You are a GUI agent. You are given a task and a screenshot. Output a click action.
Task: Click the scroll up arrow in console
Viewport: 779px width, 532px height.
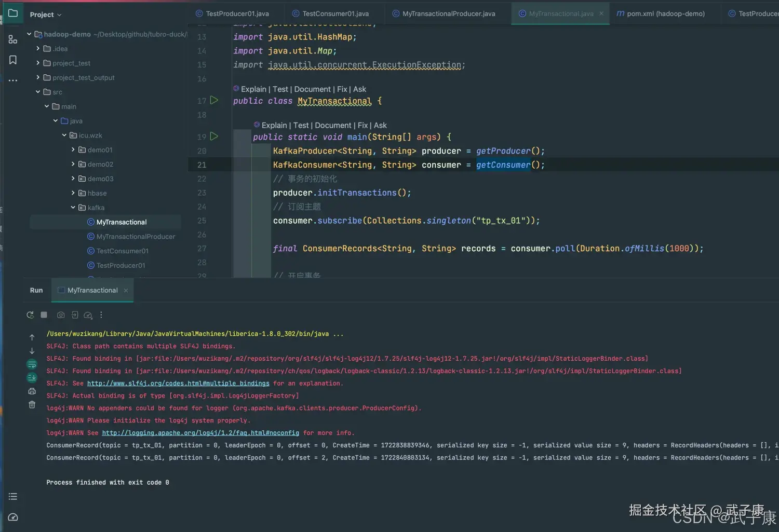[x=32, y=337]
